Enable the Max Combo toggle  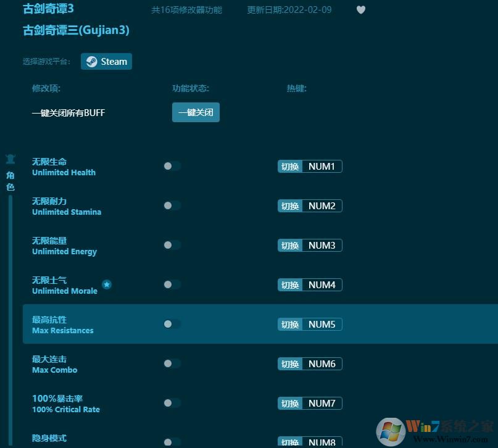[x=172, y=363]
